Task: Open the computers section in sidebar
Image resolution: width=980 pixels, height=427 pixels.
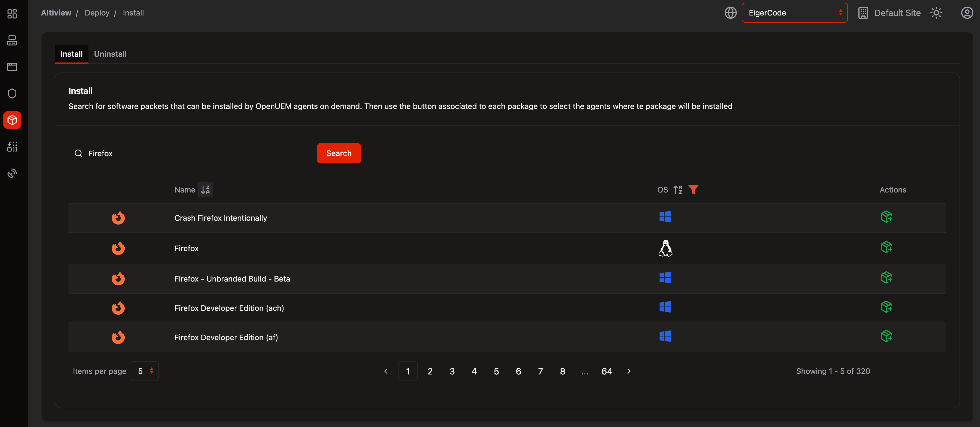Action: click(x=12, y=40)
